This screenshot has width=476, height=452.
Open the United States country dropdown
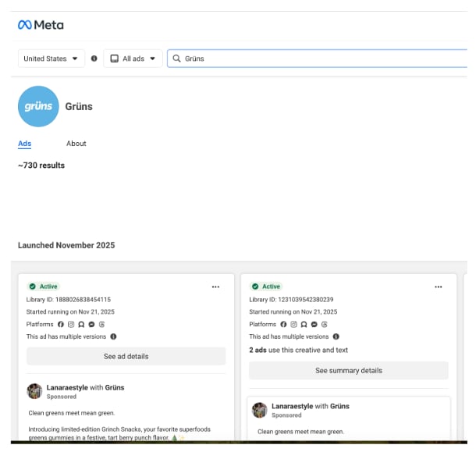click(52, 59)
